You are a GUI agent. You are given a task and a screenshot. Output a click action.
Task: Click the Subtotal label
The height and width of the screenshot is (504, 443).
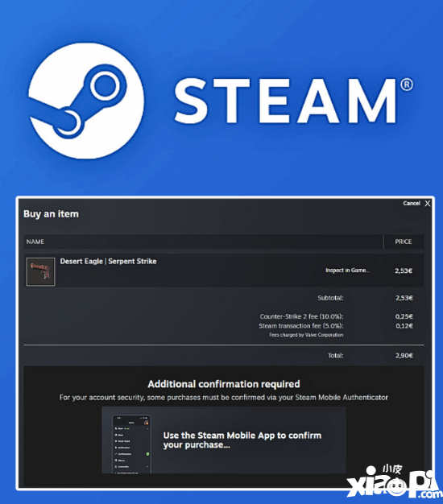[x=330, y=298]
